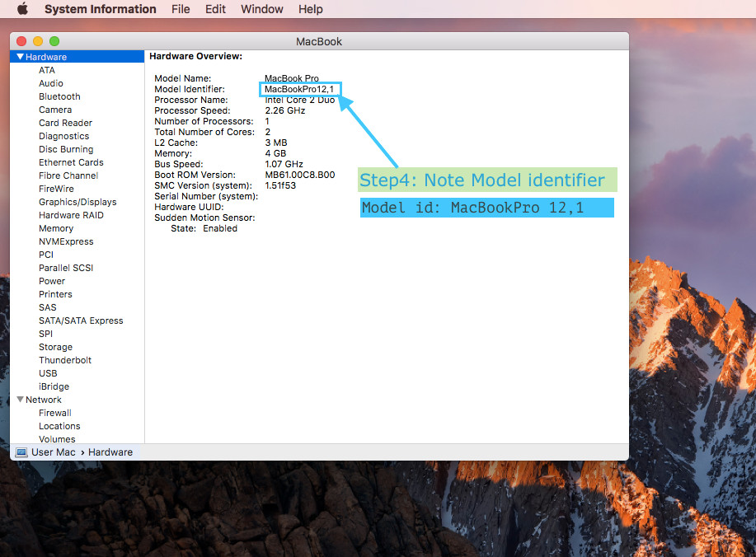Click the Hardware UUID label
This screenshot has height=557, width=756.
coord(189,207)
